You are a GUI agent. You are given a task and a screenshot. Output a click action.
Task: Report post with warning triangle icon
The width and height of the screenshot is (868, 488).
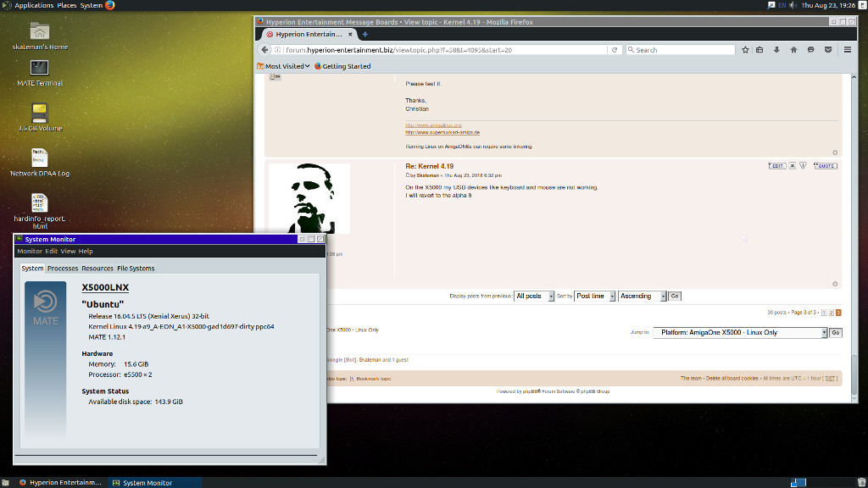point(804,166)
